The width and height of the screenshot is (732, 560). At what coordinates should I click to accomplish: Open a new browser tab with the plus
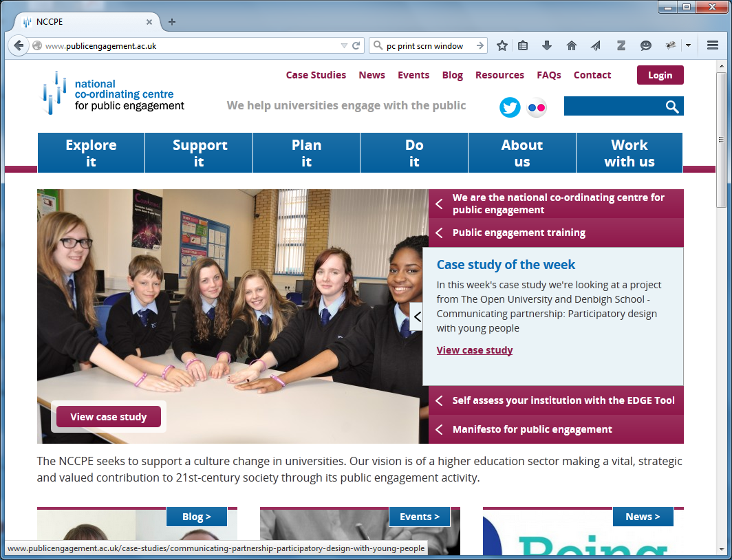(171, 21)
